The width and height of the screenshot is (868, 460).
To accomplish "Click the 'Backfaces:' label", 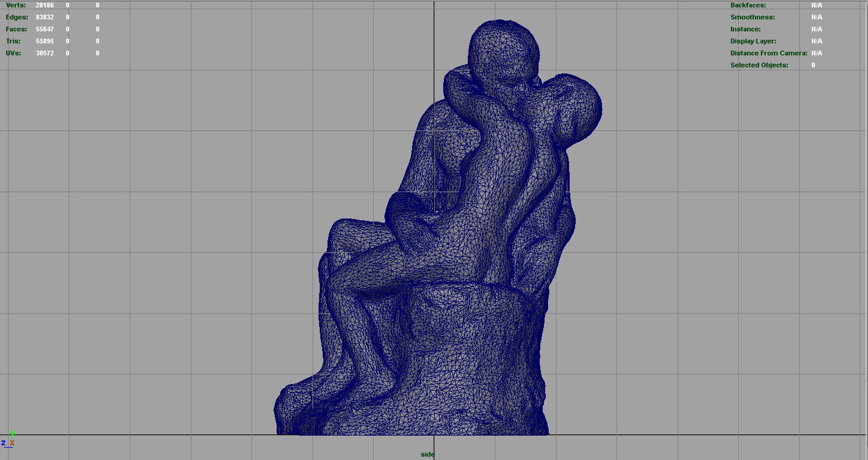I will tap(748, 5).
